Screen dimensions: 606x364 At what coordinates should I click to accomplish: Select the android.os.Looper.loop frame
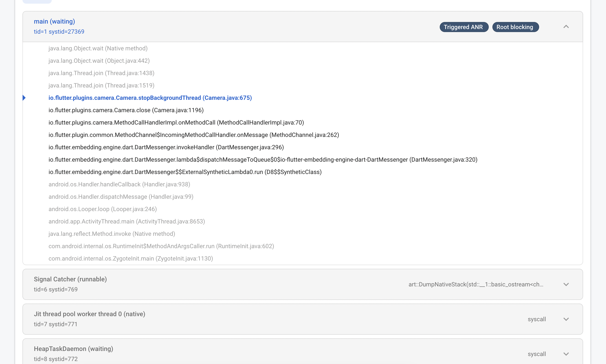tap(103, 209)
